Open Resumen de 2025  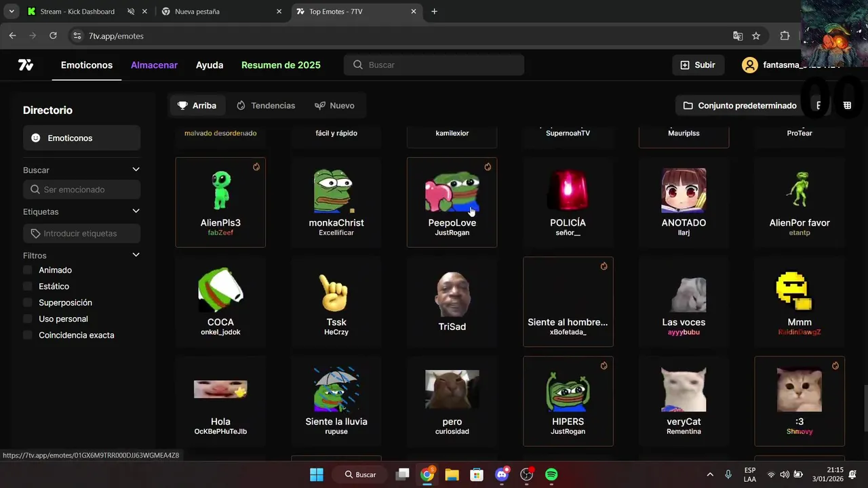pos(281,65)
